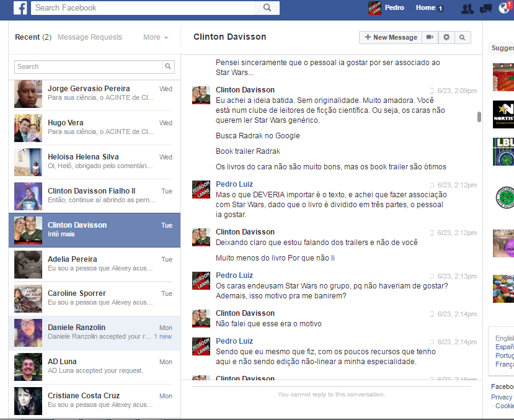Focus the Search Facebook field
This screenshot has width=514, height=420.
(x=143, y=8)
